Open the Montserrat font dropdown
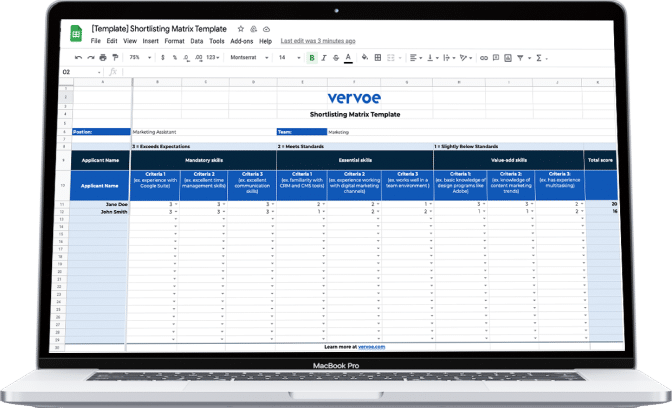This screenshot has height=408, width=672. pos(249,57)
